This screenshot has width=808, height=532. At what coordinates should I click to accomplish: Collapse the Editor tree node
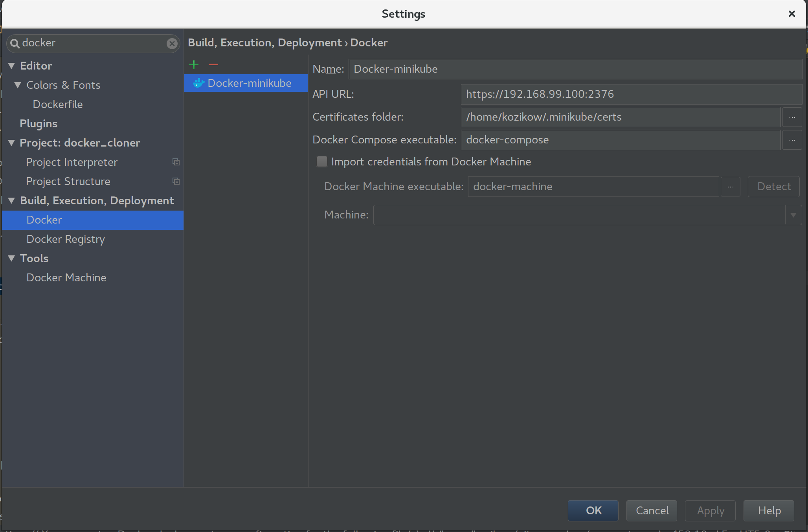[x=11, y=66]
